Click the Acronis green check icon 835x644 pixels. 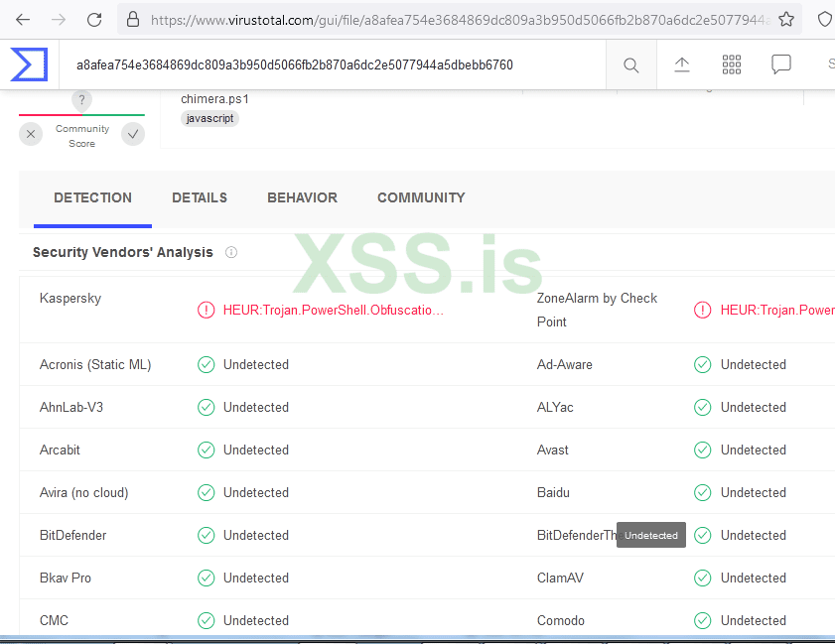pyautogui.click(x=207, y=364)
